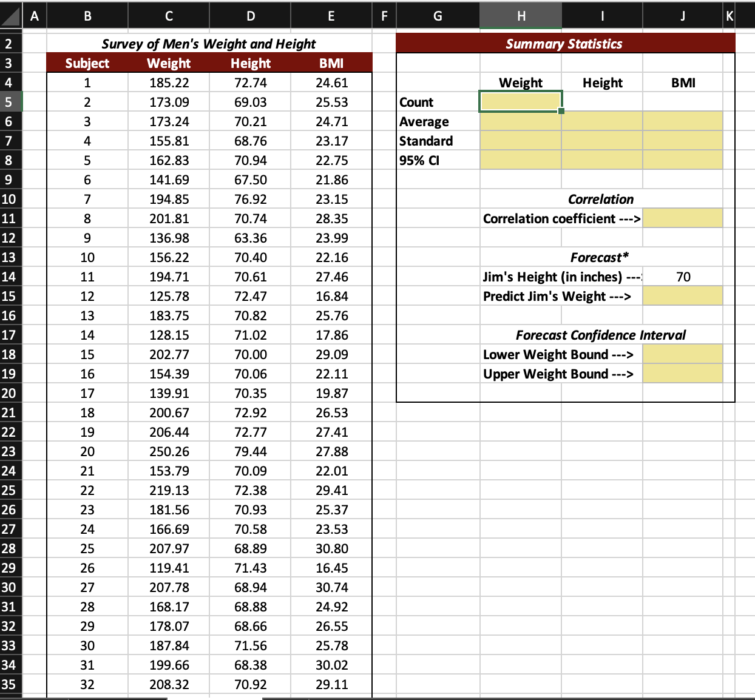The height and width of the screenshot is (700, 755).
Task: Select row header 14
Action: tap(10, 277)
